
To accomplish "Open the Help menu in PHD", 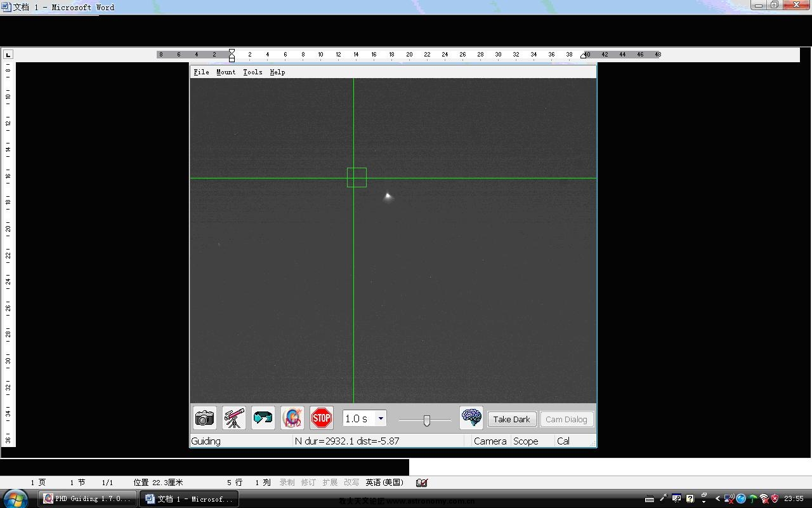I will (277, 72).
